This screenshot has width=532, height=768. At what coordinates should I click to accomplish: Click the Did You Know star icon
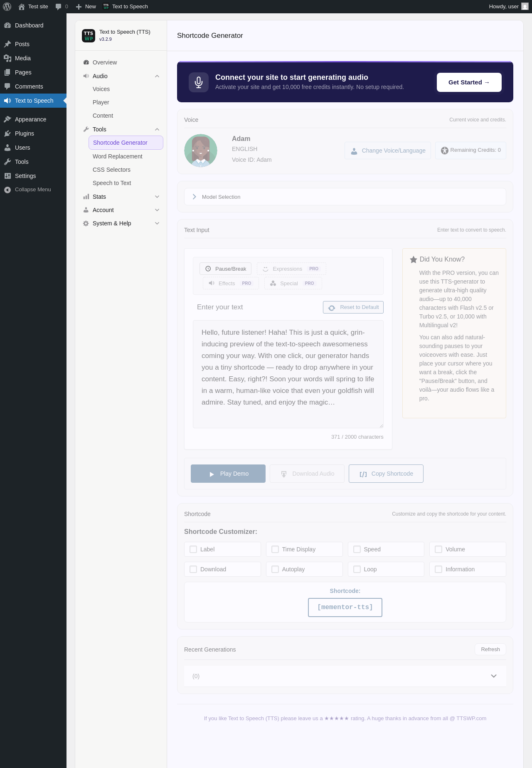tap(414, 259)
